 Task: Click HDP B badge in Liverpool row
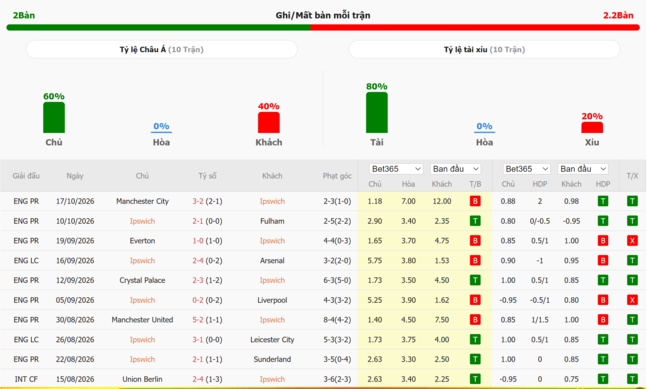(x=603, y=300)
